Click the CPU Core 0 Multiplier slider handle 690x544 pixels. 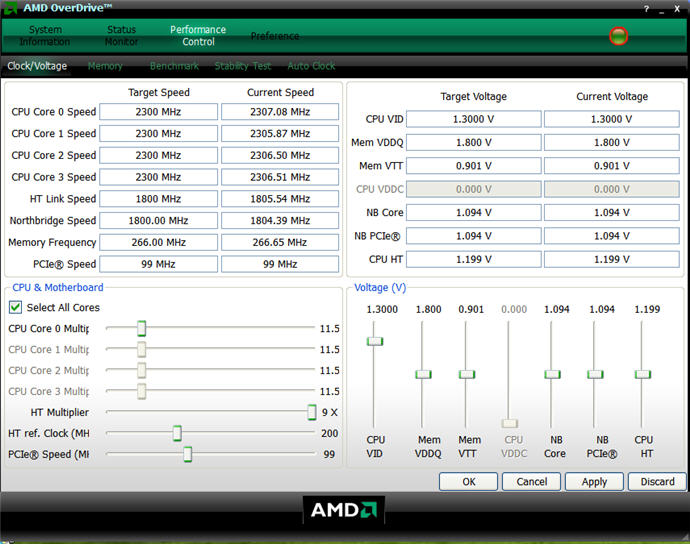point(141,328)
